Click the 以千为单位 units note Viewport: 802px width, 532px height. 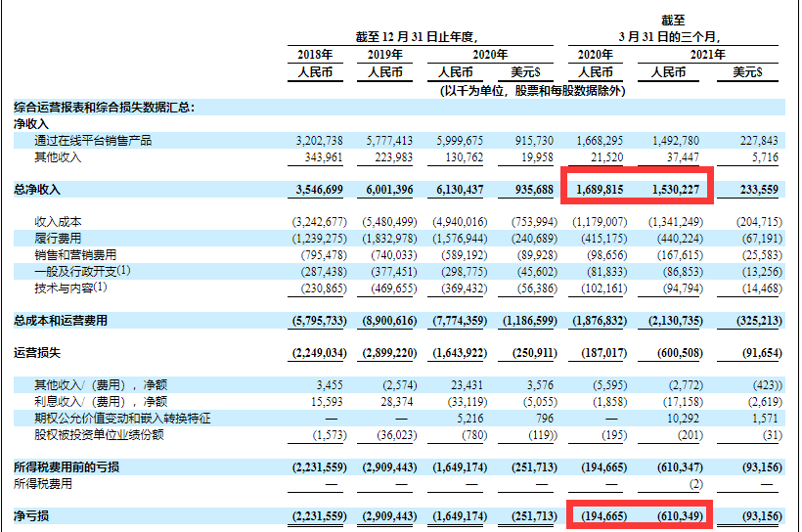click(x=533, y=90)
